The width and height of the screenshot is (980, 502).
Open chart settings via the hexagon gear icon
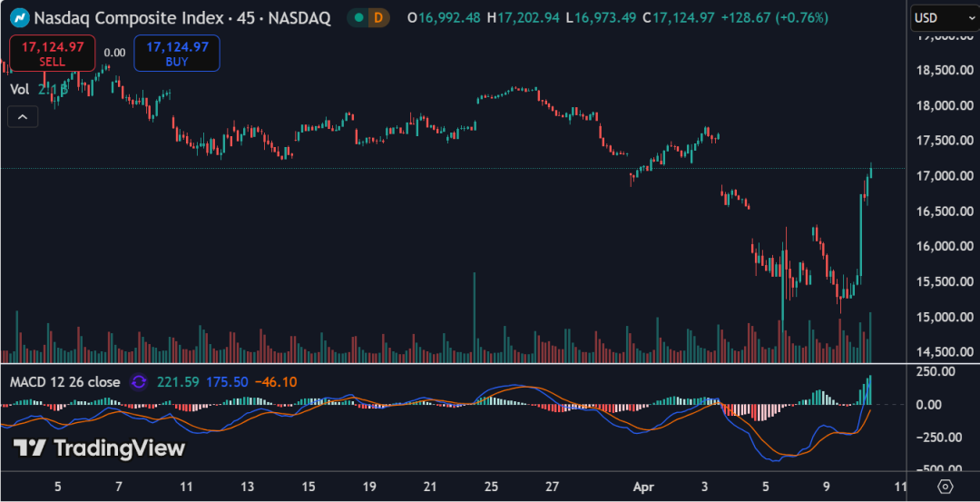(x=945, y=486)
